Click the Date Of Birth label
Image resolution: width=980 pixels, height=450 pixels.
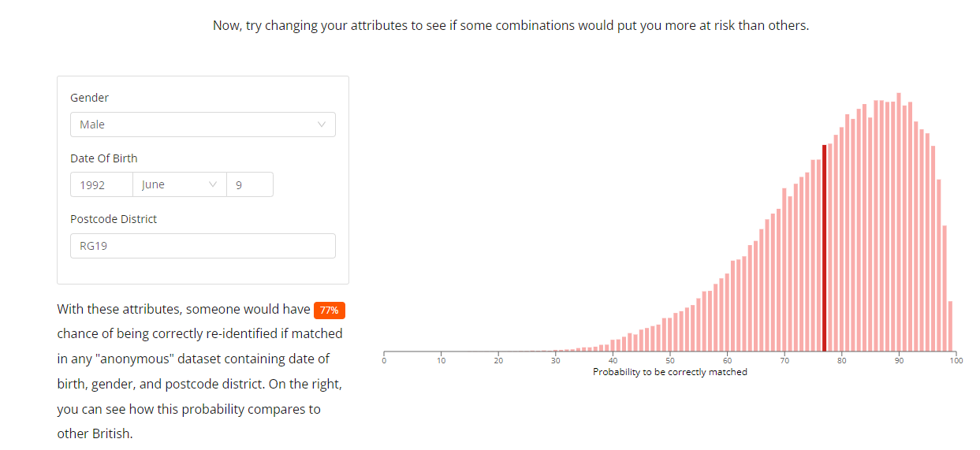click(104, 158)
